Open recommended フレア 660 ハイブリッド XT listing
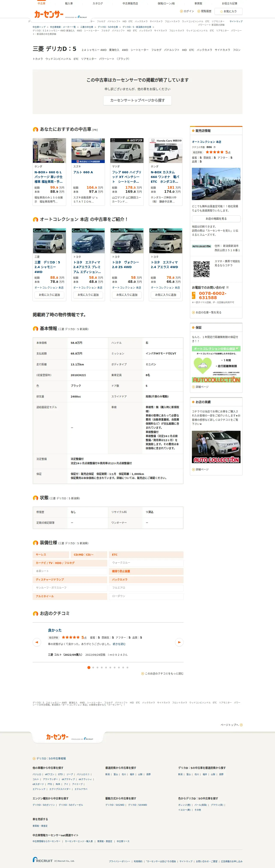Screen dimensions: 275x868 click(127, 177)
